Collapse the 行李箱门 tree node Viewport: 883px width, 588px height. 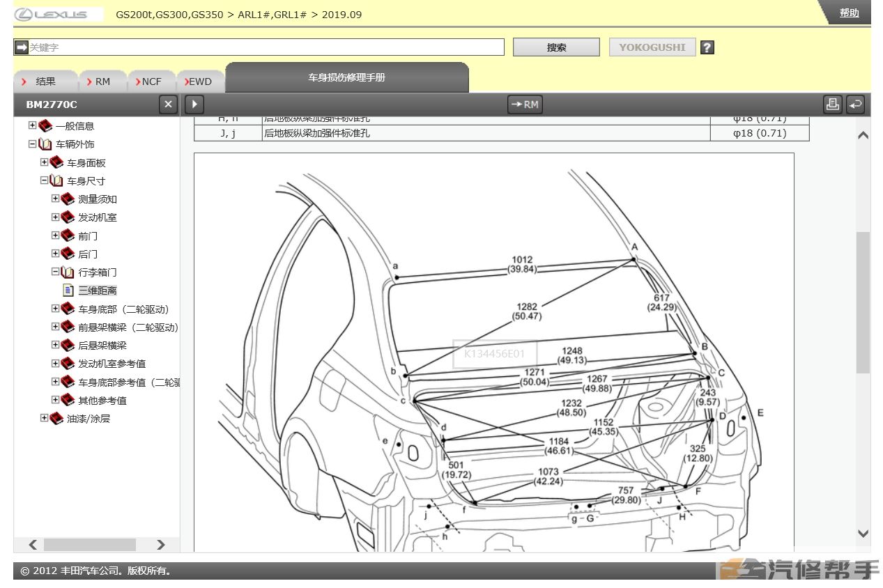(55, 272)
